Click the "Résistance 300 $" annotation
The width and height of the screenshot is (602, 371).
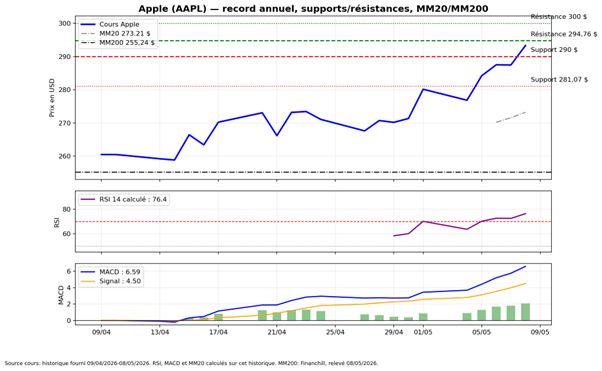[x=559, y=17]
